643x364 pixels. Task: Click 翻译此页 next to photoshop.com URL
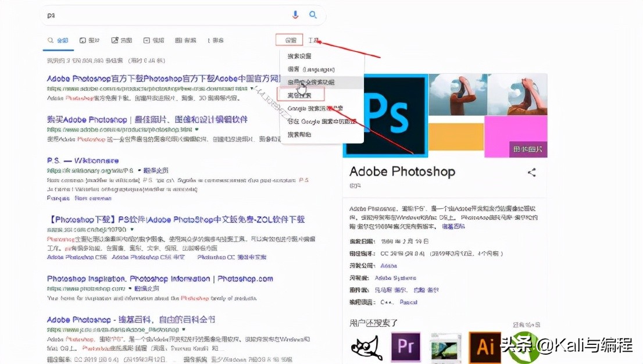(147, 288)
